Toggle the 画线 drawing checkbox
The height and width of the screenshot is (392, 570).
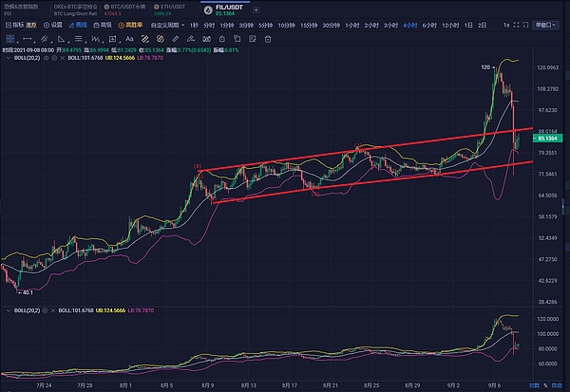(x=78, y=25)
